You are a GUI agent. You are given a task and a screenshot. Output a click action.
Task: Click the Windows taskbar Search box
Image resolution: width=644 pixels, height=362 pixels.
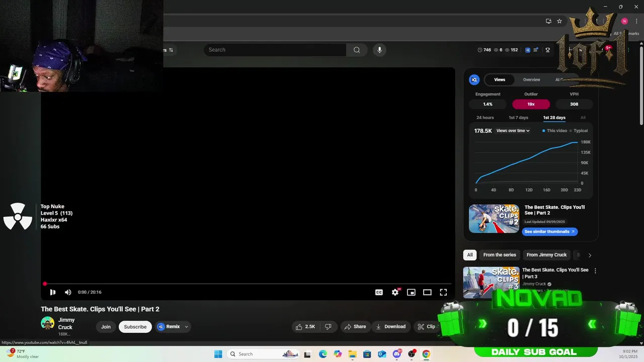[x=264, y=354]
